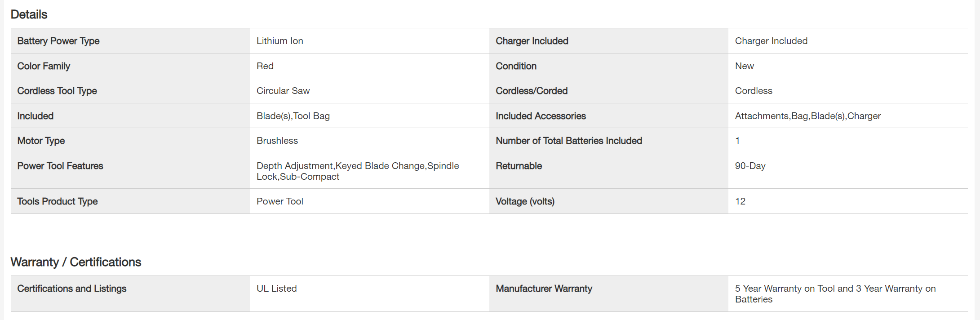Click the Manufacturer Warranty label
980x320 pixels.
click(544, 289)
